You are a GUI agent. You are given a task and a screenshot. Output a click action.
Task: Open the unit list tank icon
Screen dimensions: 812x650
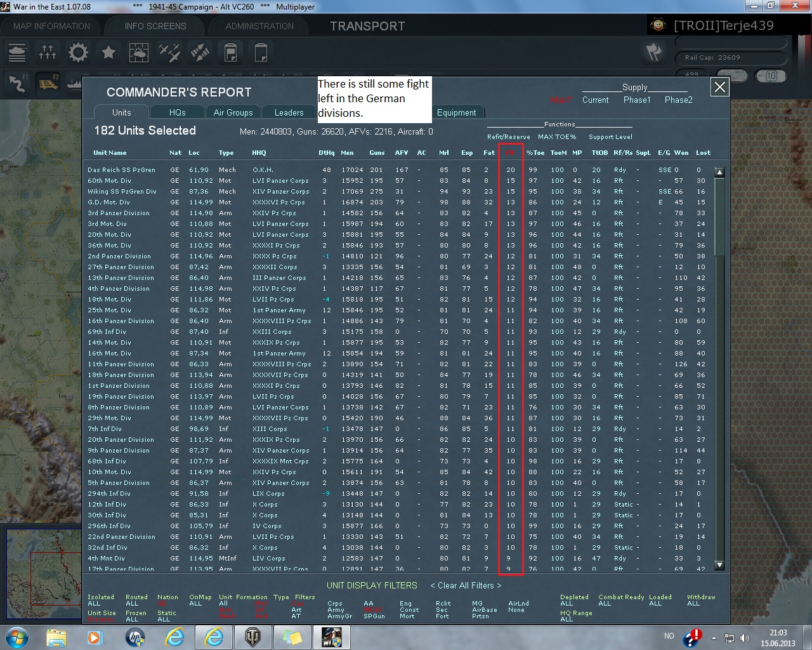pyautogui.click(x=17, y=52)
